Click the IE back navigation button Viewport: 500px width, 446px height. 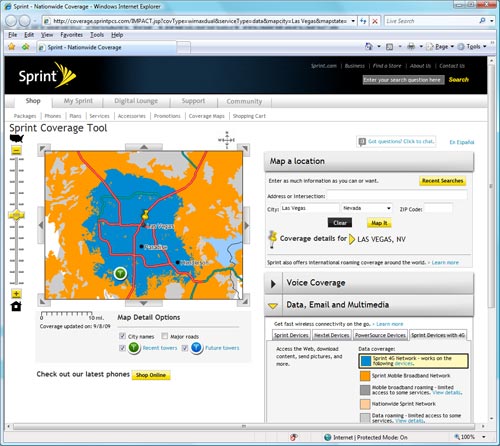11,21
